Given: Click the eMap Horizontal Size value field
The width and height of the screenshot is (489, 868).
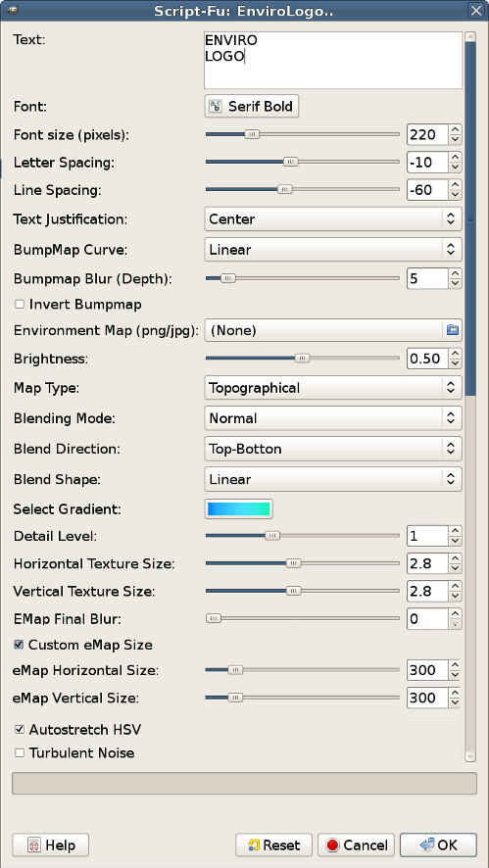Looking at the screenshot, I should click(427, 670).
